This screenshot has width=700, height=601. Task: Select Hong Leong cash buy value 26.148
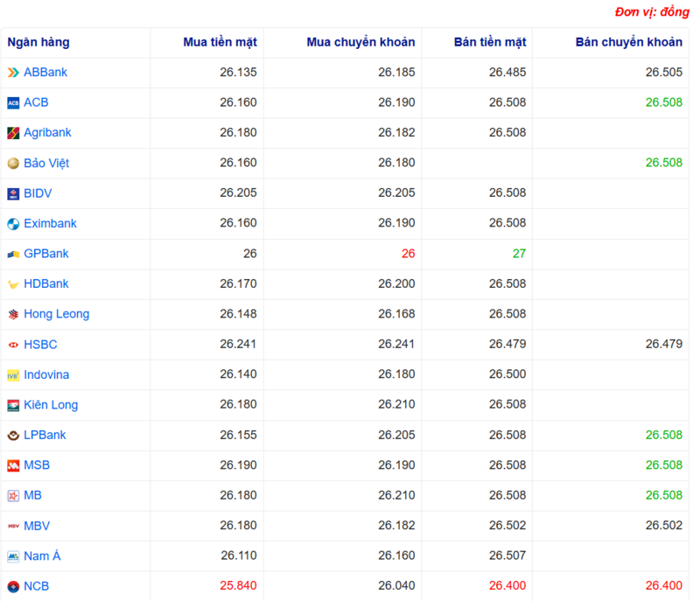(x=238, y=314)
